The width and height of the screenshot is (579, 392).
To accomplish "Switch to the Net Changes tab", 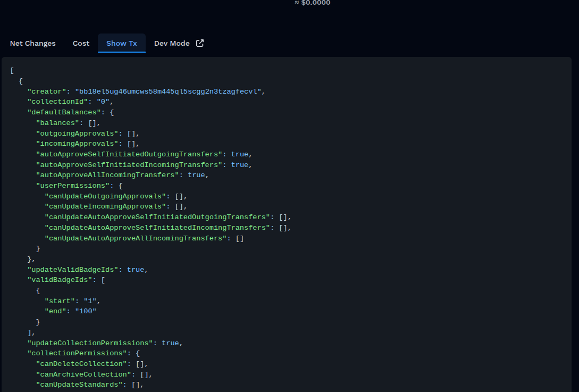I will click(32, 44).
